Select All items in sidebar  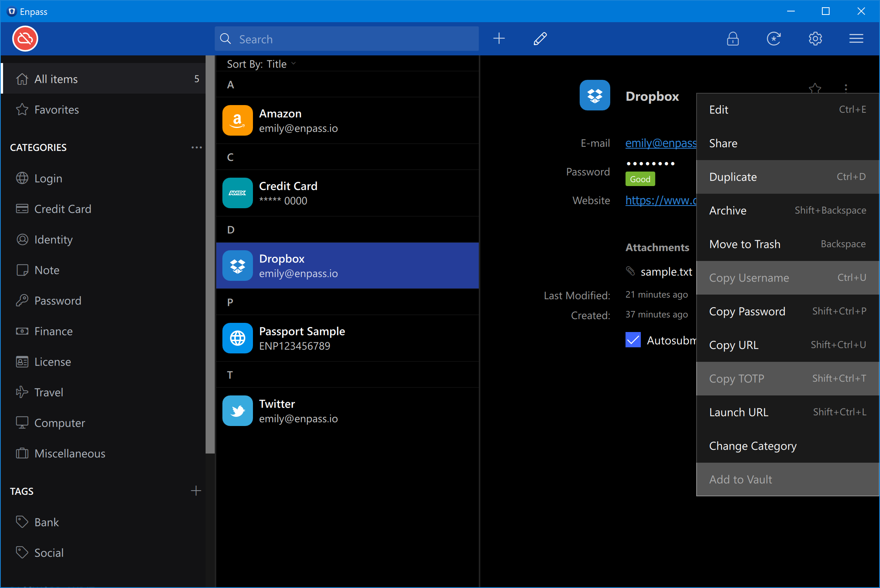(103, 79)
